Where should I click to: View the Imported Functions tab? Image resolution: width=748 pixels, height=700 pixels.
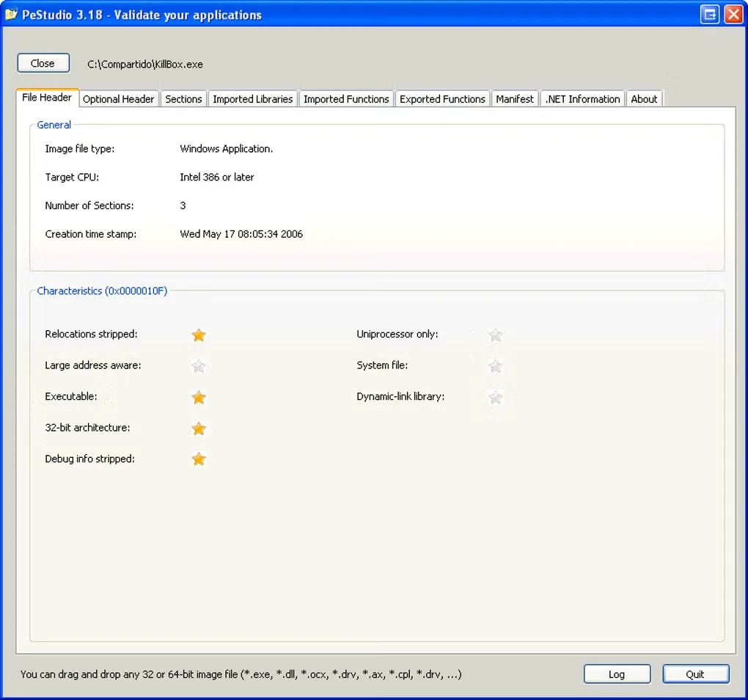pyautogui.click(x=346, y=99)
